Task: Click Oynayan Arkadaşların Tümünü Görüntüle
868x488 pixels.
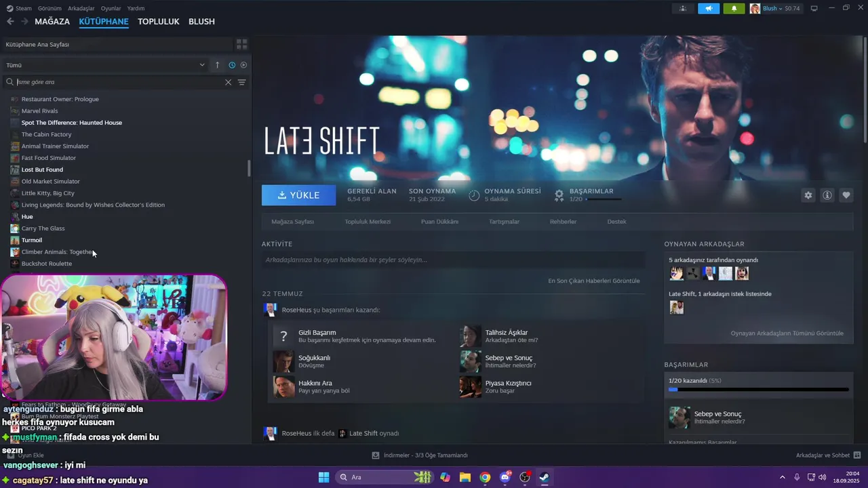Action: [787, 333]
